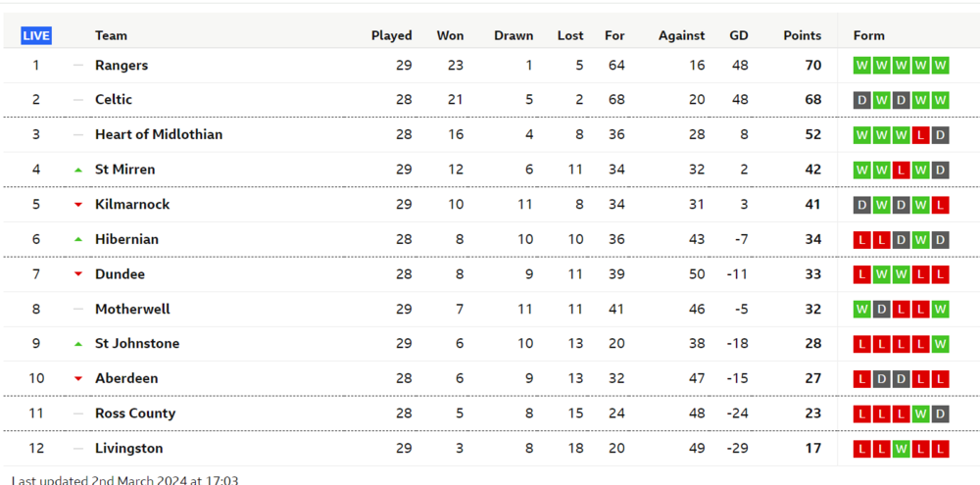Open the Livingston team link
The height and width of the screenshot is (485, 980).
pyautogui.click(x=128, y=448)
